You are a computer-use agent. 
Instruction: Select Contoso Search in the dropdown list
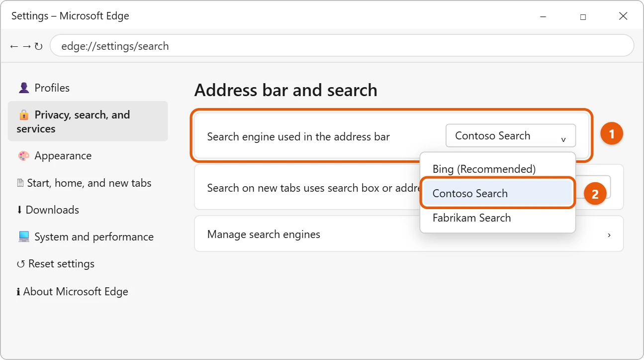tap(498, 194)
